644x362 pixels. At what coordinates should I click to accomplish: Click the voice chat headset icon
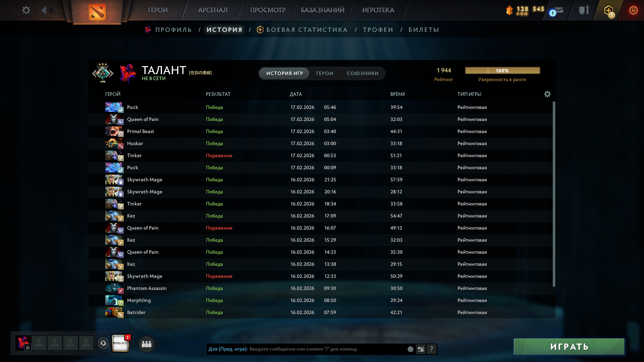[x=103, y=343]
